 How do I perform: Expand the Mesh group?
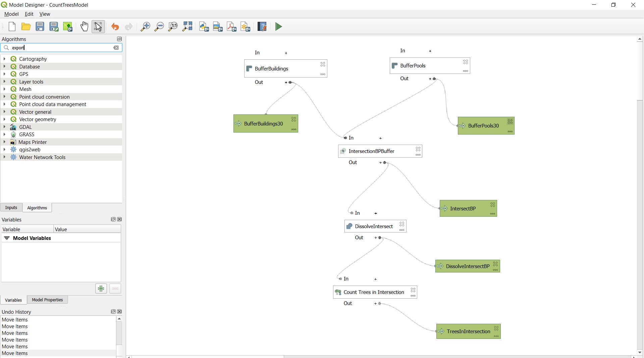coord(4,89)
